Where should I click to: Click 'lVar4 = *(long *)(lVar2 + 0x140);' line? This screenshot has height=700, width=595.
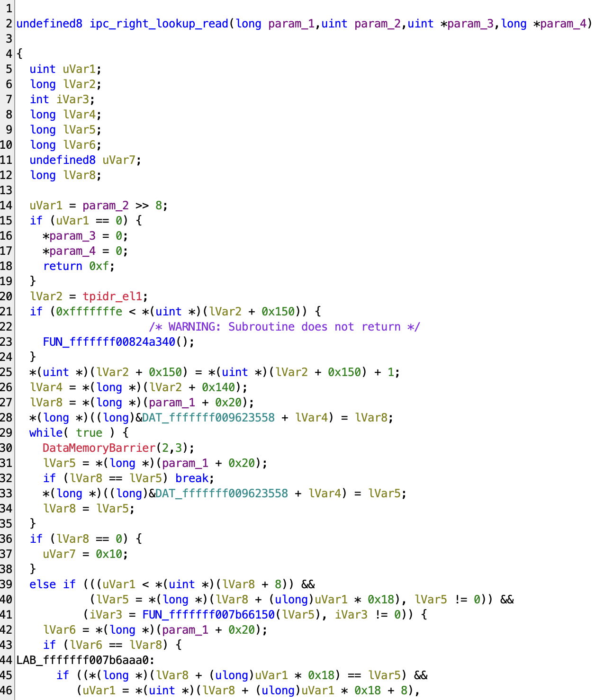tap(139, 387)
